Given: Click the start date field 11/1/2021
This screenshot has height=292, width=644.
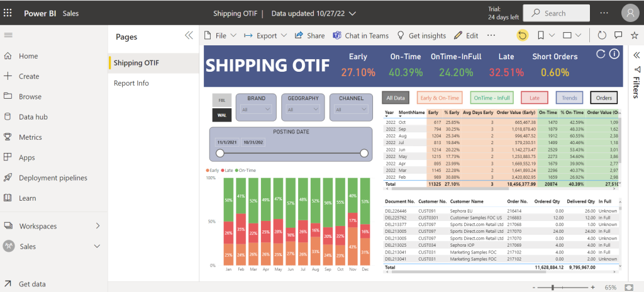Looking at the screenshot, I should click(x=226, y=142).
